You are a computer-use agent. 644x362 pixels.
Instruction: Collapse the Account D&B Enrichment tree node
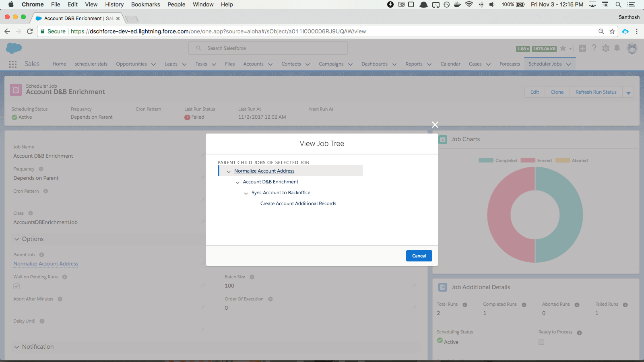(237, 182)
